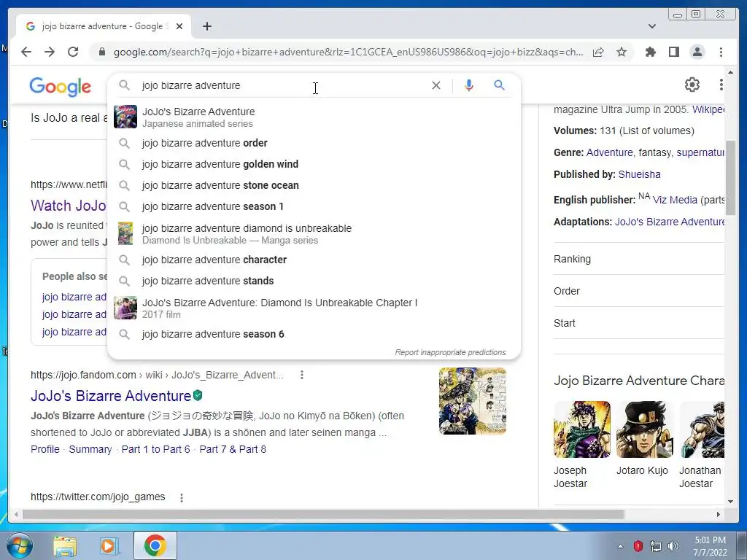
Task: Click the browser forward arrow
Action: click(x=50, y=52)
